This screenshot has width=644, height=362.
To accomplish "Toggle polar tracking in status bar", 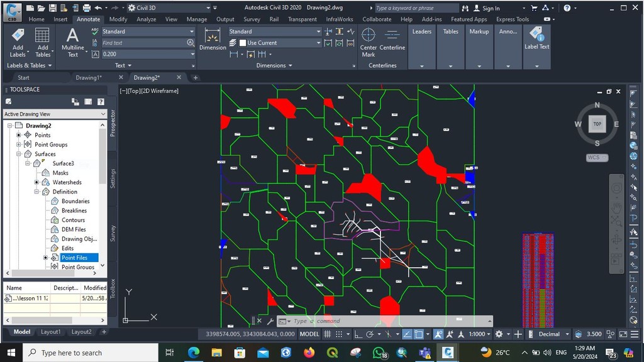I will 370,334.
